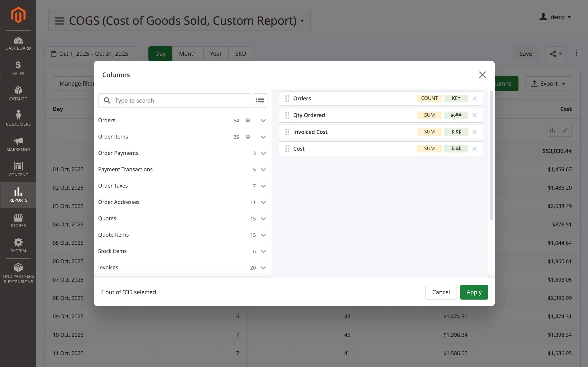Toggle the exclusion icon on Orders field group
Image resolution: width=588 pixels, height=367 pixels.
[248, 120]
